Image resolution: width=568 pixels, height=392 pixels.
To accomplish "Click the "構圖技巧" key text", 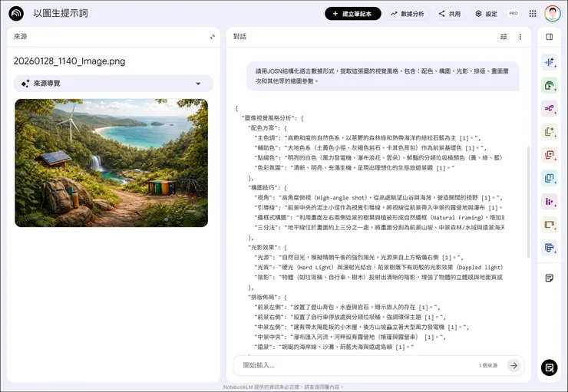I will (x=263, y=188).
